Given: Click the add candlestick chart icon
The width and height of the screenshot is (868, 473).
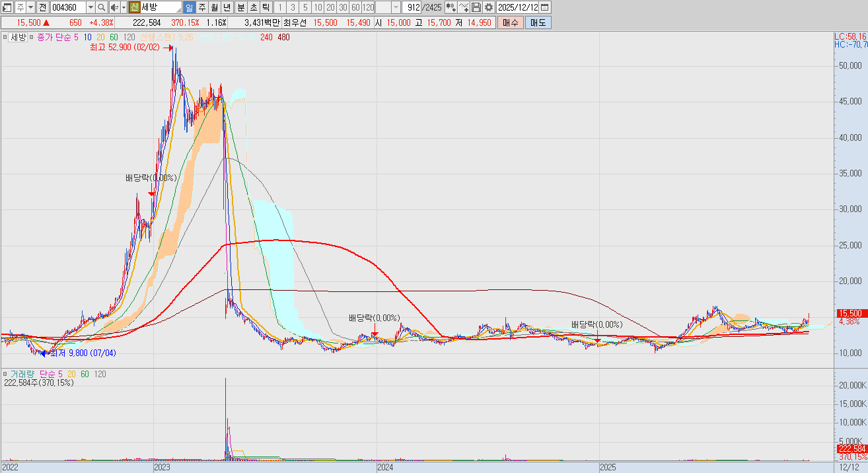Looking at the screenshot, I should click(451, 7).
